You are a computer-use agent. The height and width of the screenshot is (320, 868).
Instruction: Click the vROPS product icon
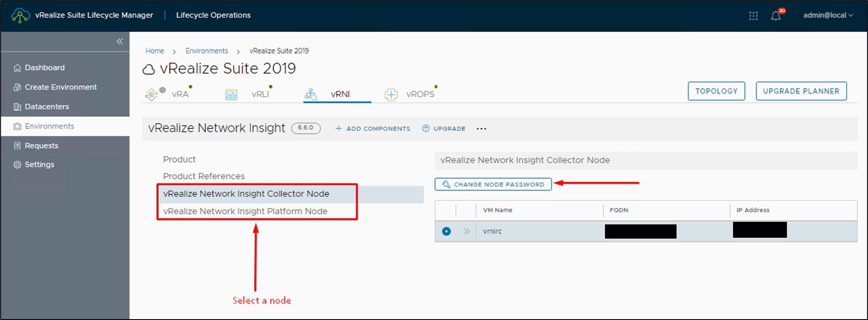(x=391, y=94)
